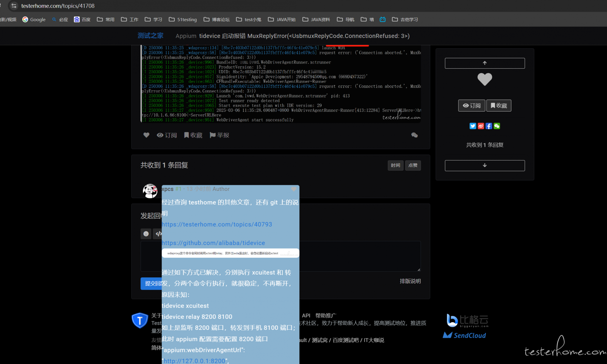Jump to top with sidebar up arrow
The height and width of the screenshot is (364, 607).
click(x=485, y=63)
